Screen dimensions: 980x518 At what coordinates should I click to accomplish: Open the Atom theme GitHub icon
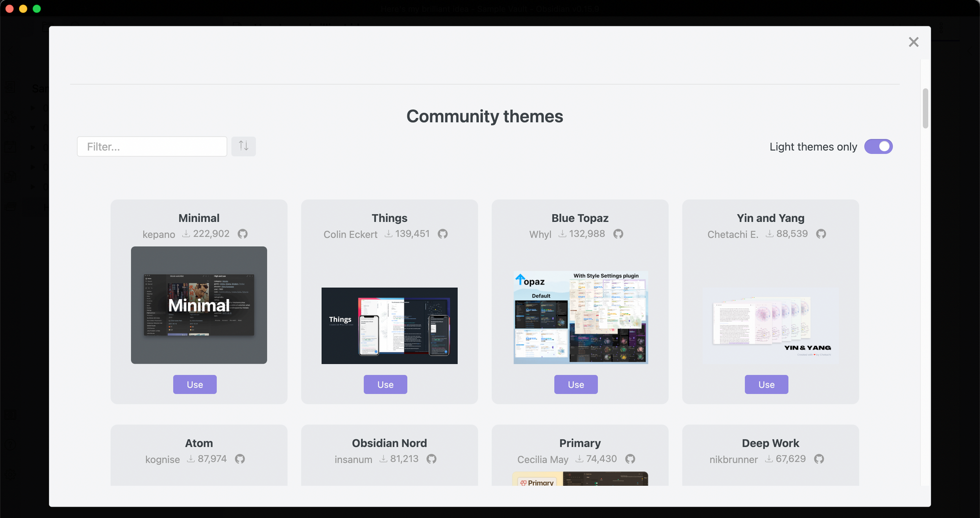tap(240, 459)
